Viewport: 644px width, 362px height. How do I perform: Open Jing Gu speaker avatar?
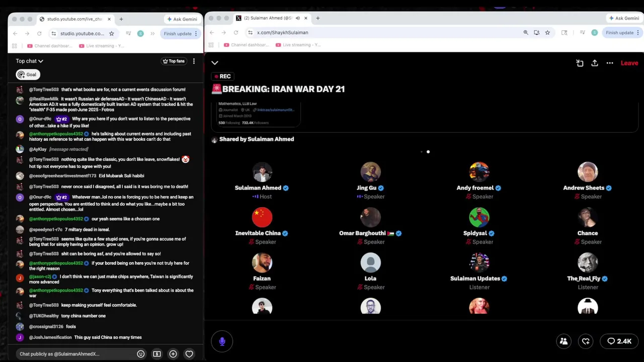point(371,172)
